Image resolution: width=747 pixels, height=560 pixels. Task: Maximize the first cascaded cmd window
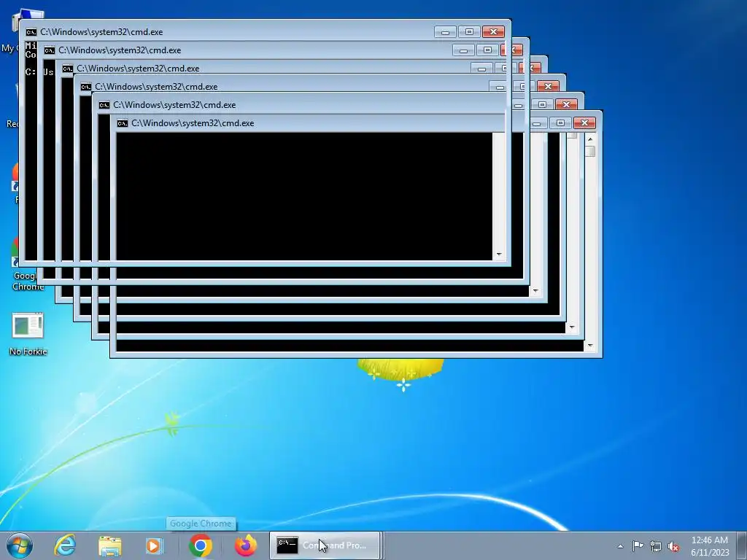coord(469,31)
